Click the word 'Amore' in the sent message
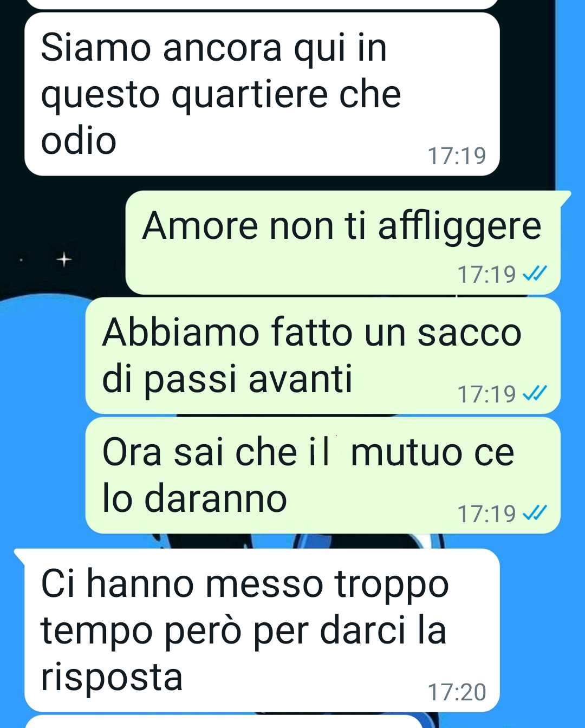The width and height of the screenshot is (585, 728). 200,226
